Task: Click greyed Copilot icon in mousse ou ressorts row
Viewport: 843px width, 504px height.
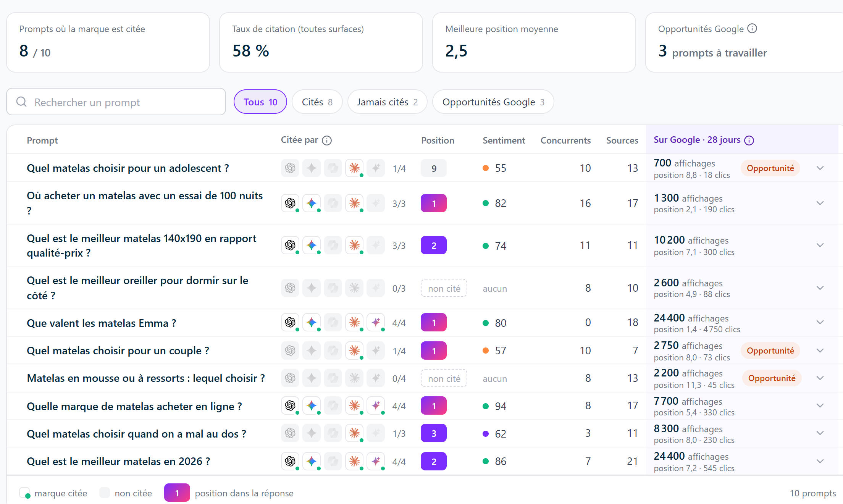Action: pos(333,378)
